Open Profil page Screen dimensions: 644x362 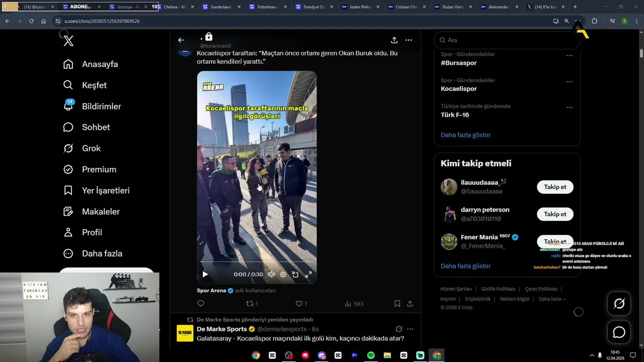[x=83, y=232]
